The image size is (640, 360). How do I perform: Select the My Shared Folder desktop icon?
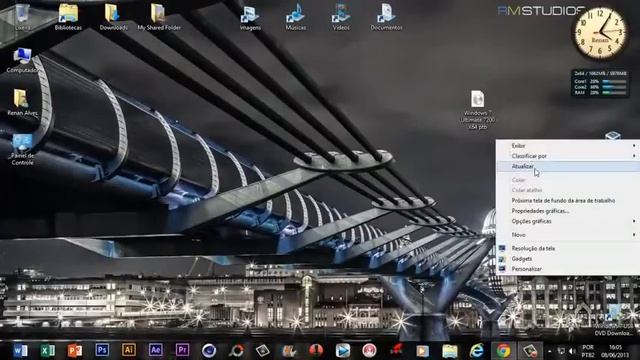pos(159,17)
